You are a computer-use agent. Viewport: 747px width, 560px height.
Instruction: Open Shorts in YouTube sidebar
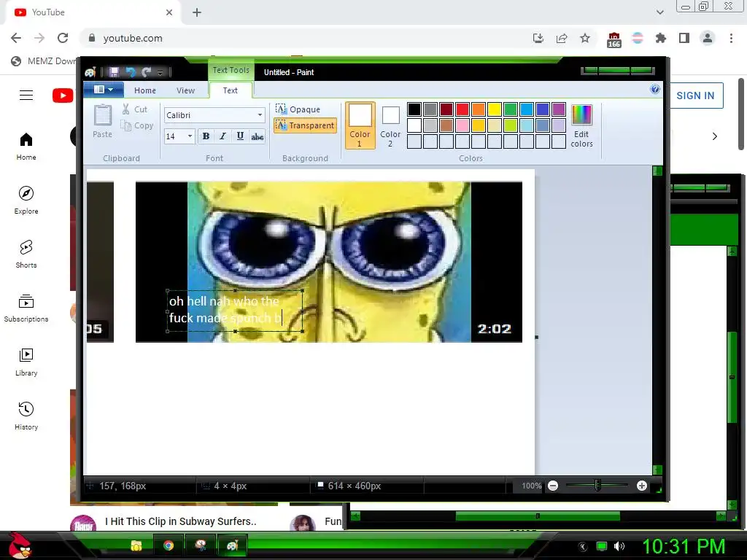(26, 254)
